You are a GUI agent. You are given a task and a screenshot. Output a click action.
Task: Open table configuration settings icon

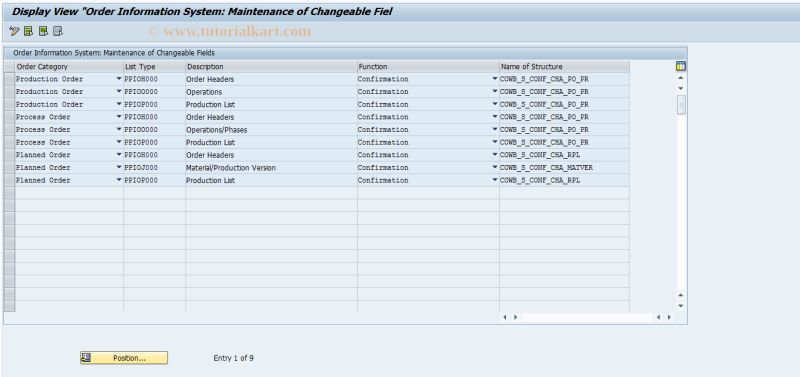point(681,66)
